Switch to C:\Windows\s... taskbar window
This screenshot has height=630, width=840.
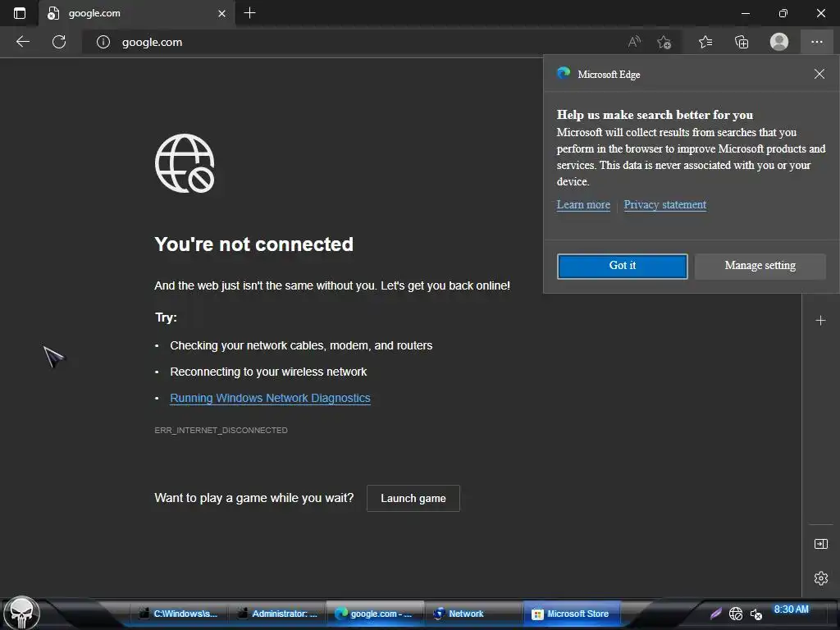pos(178,614)
